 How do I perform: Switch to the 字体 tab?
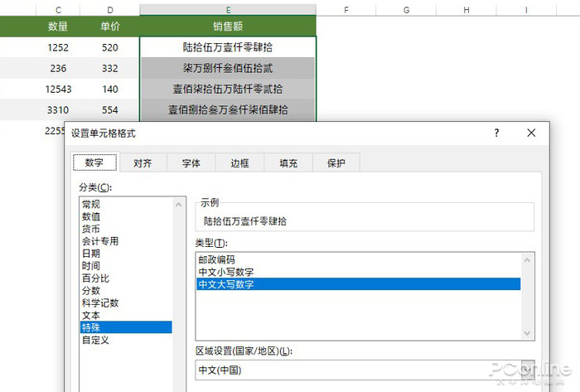[191, 163]
